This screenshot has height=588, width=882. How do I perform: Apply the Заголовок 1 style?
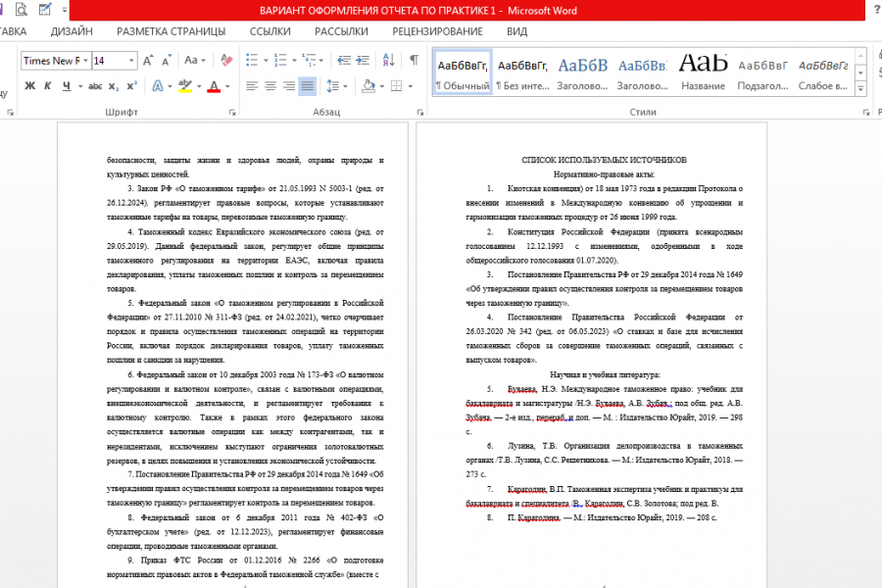582,72
